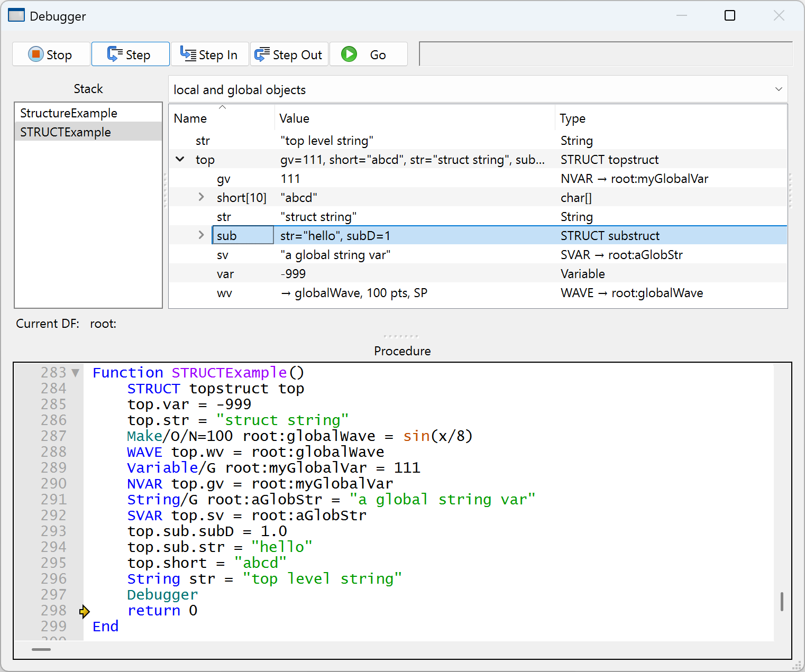Click the Debugger window title icon

16,15
